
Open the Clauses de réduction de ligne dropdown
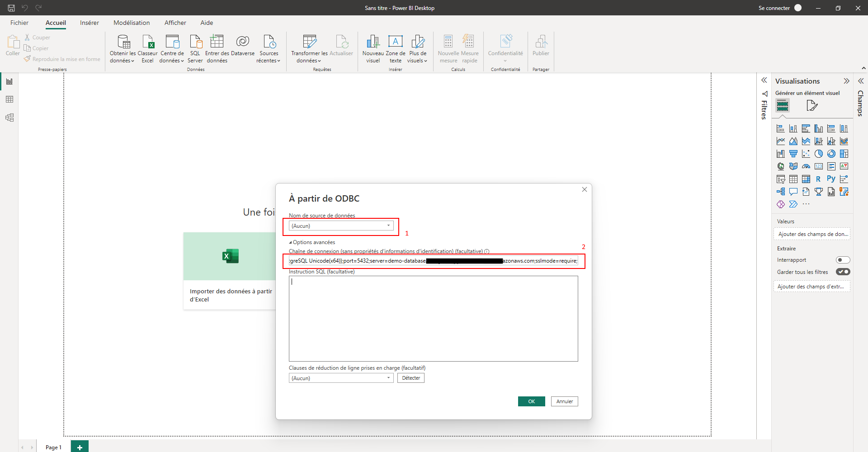click(x=341, y=378)
